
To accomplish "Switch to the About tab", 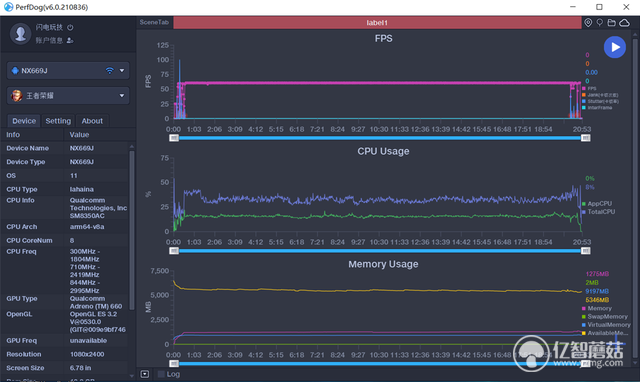I will coord(92,121).
